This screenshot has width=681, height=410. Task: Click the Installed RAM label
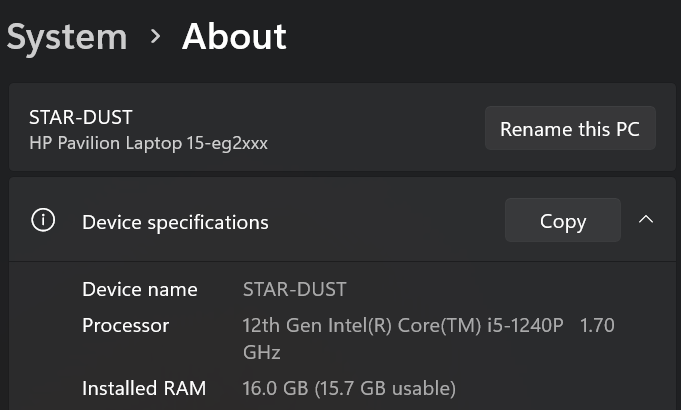tap(144, 388)
